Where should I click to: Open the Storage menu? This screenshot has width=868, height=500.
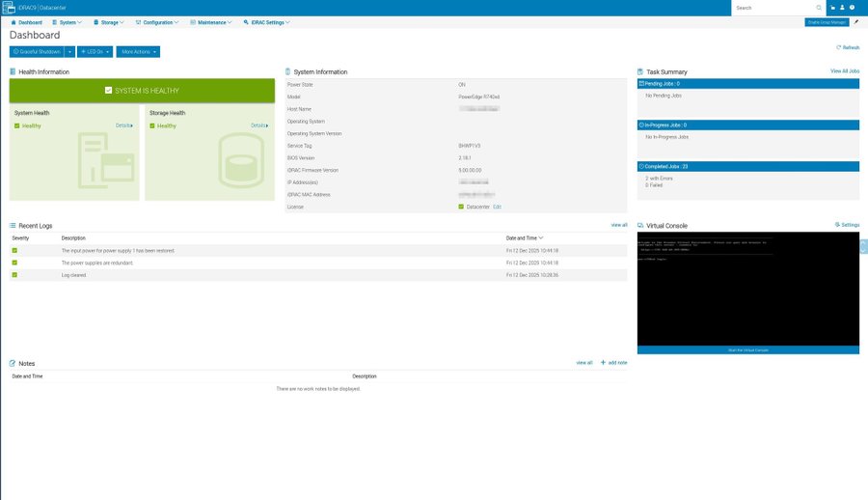point(110,21)
